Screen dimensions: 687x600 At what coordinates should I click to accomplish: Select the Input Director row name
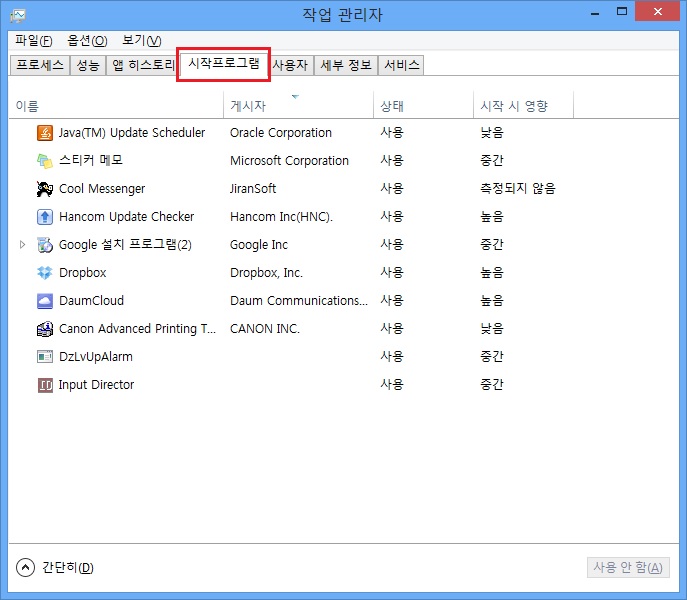(96, 385)
